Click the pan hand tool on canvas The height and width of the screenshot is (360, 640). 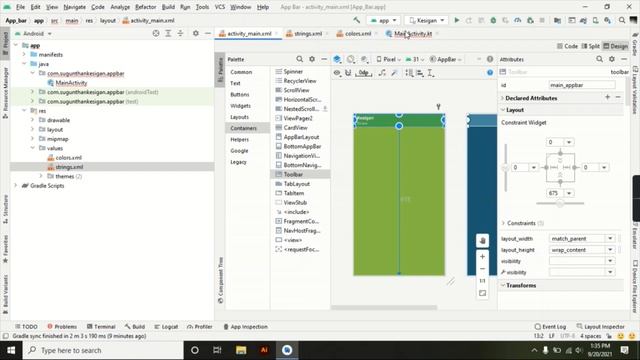[x=482, y=240]
